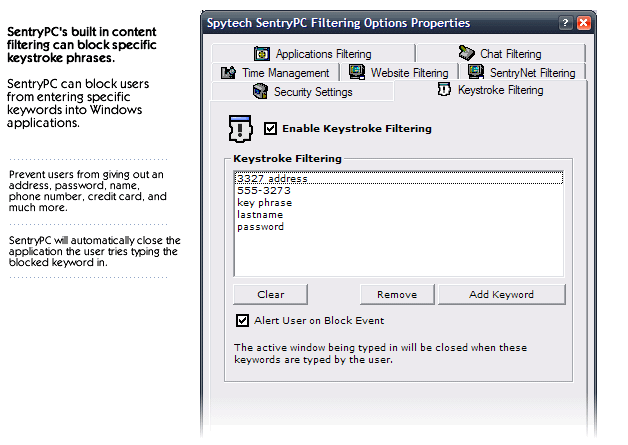The width and height of the screenshot is (628, 445).
Task: Click the Website Filtering monitor icon
Action: click(356, 72)
